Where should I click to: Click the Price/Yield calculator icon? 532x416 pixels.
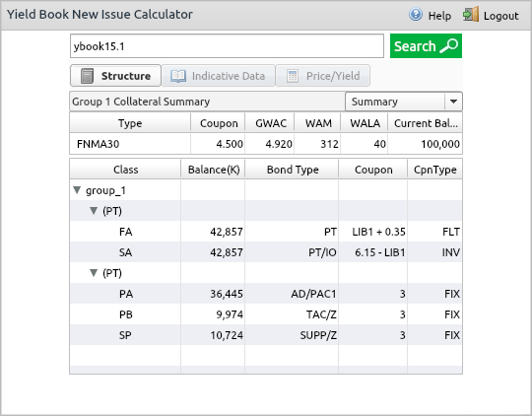point(293,76)
